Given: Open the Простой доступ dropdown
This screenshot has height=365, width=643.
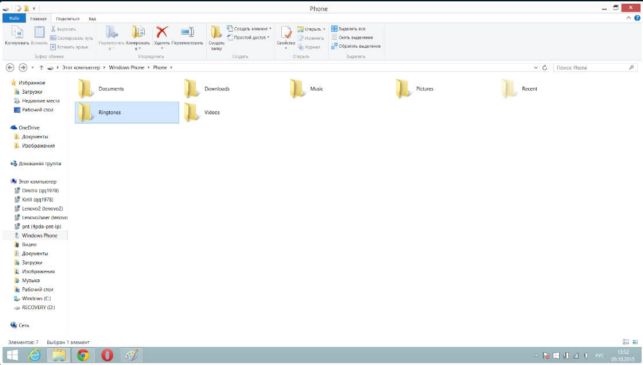Looking at the screenshot, I should [x=249, y=37].
